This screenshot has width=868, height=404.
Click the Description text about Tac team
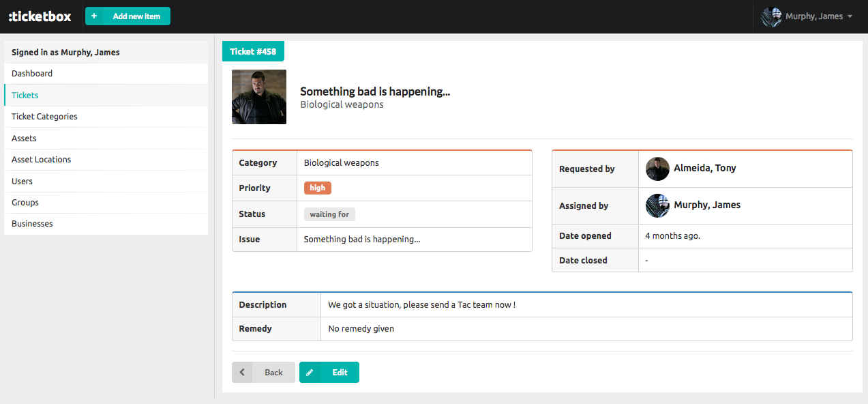click(x=421, y=305)
